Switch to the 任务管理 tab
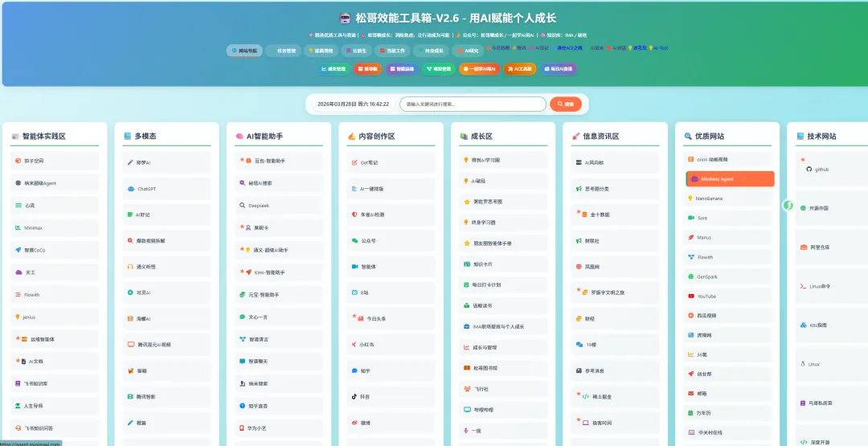 (x=282, y=51)
